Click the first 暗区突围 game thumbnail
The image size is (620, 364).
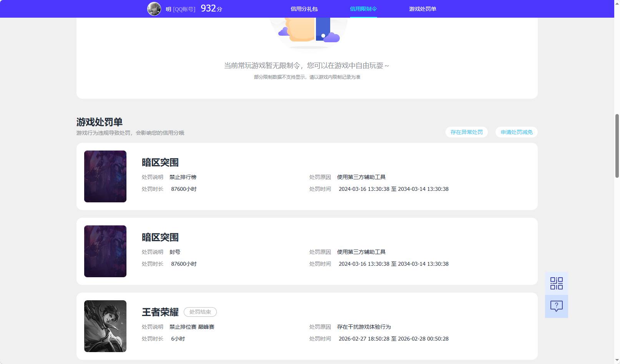click(105, 176)
